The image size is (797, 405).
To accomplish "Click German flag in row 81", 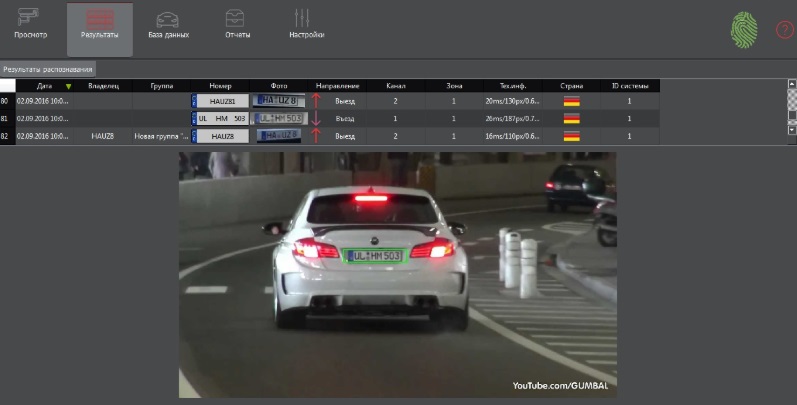I will point(572,118).
